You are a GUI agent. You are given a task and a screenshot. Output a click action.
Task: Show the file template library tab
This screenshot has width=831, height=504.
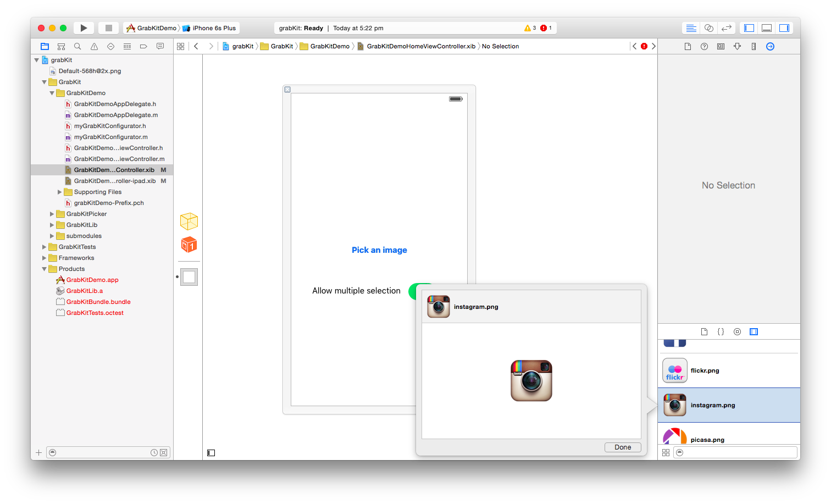click(x=704, y=332)
